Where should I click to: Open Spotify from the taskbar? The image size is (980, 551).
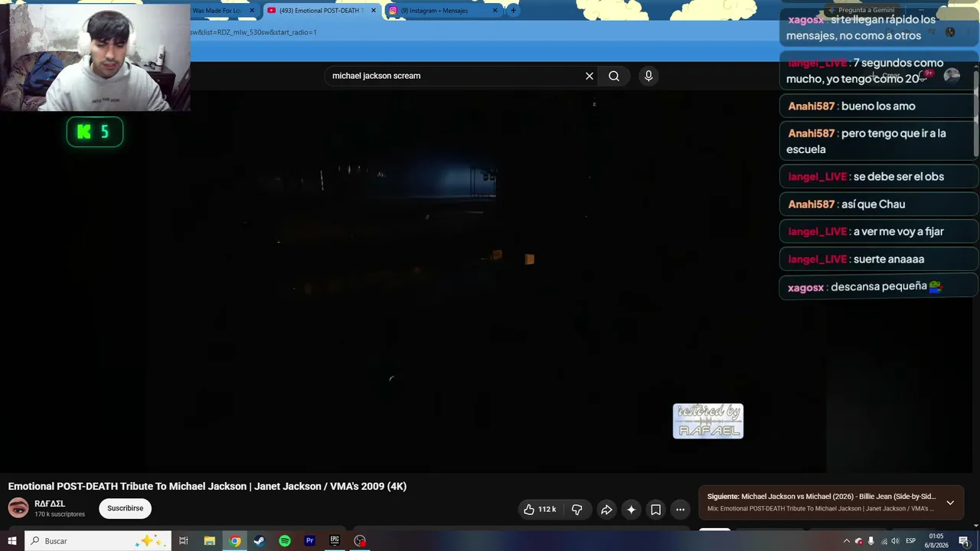(x=285, y=541)
